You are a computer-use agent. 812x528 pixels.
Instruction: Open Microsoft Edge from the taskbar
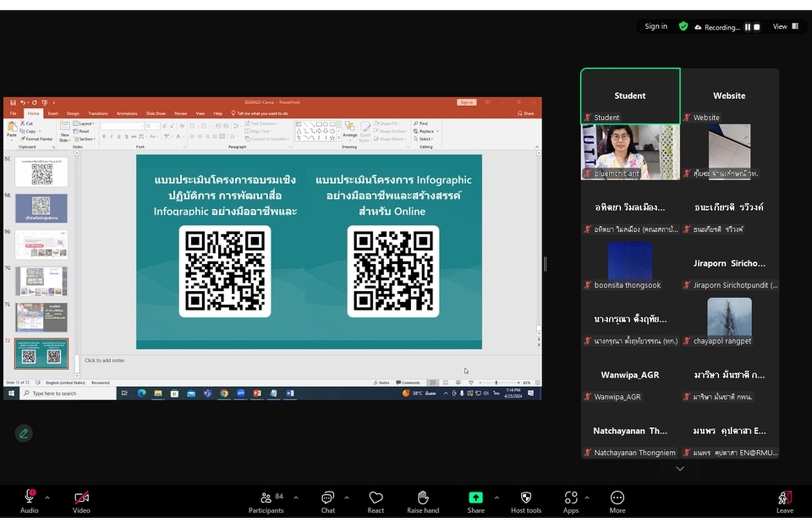[x=141, y=393]
